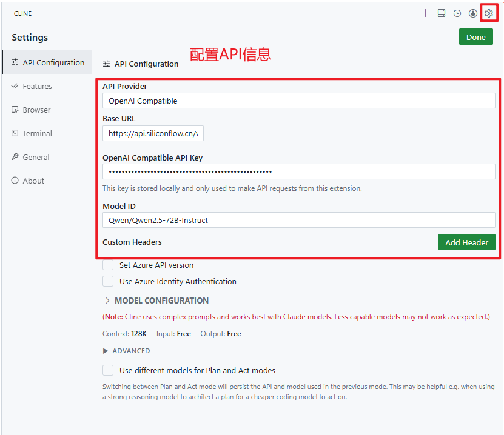
Task: Click the red Claude models note
Action: (x=296, y=317)
